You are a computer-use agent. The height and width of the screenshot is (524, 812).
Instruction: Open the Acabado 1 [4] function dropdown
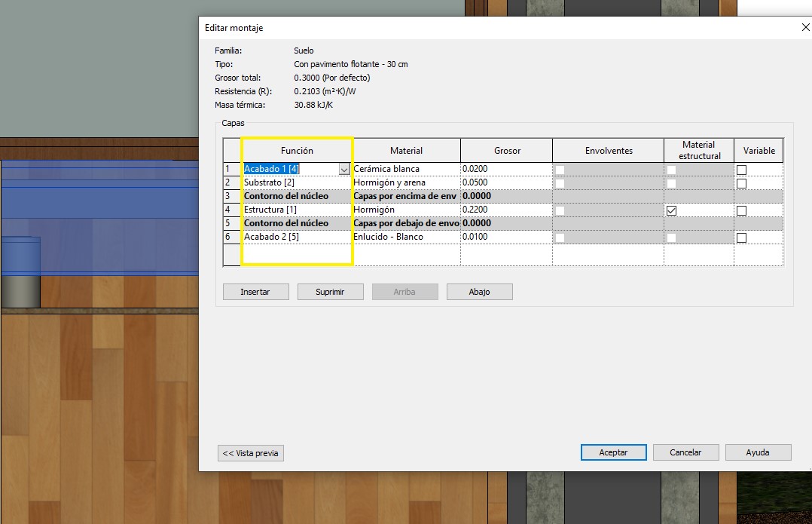tap(344, 170)
